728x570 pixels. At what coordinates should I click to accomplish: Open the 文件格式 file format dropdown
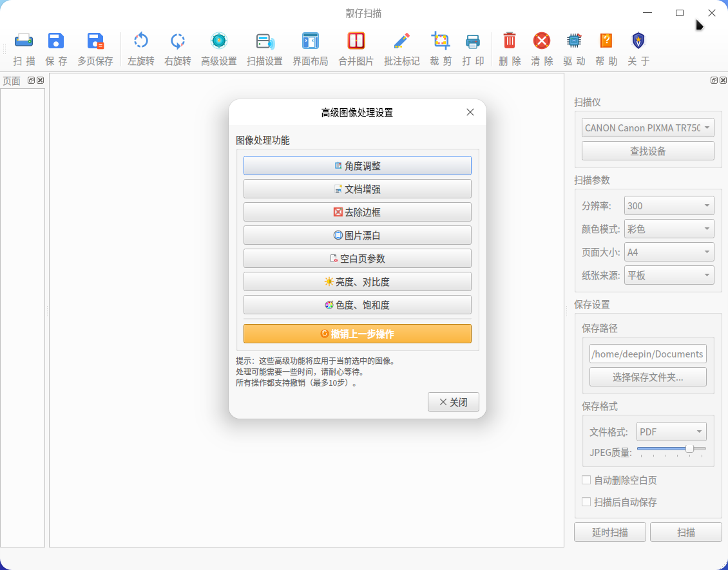point(671,432)
